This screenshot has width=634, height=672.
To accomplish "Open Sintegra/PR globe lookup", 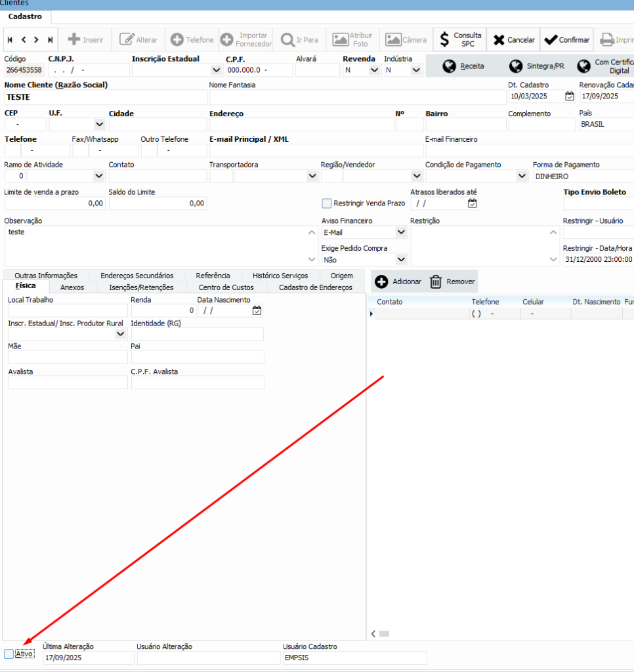I will point(516,66).
